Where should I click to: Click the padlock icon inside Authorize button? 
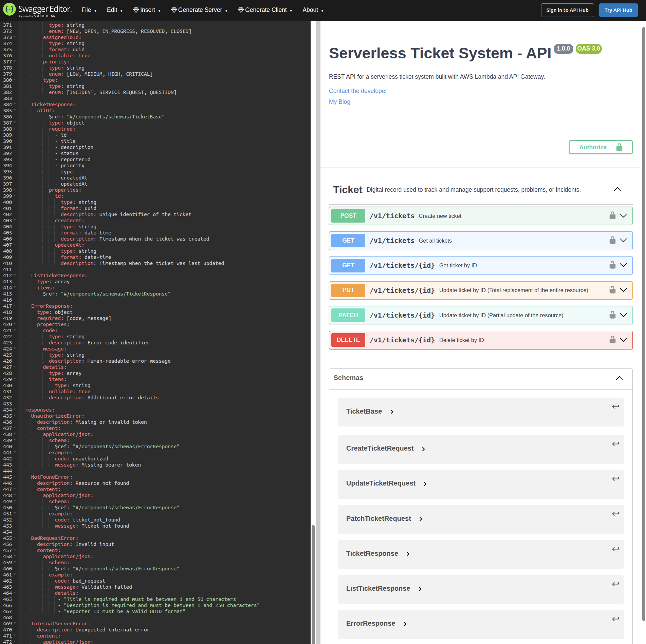619,147
